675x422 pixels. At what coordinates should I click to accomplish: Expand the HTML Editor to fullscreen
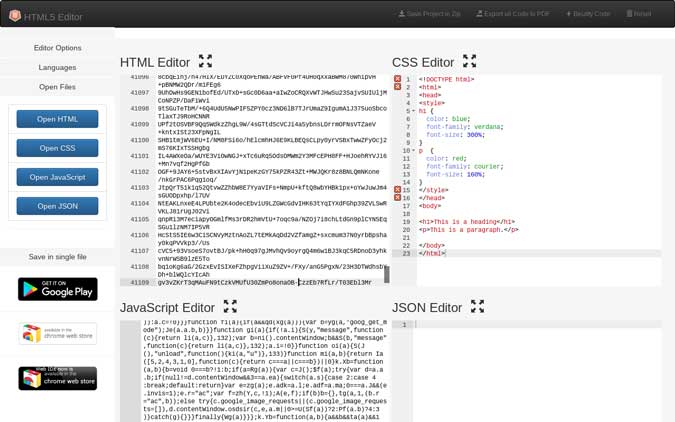point(205,61)
